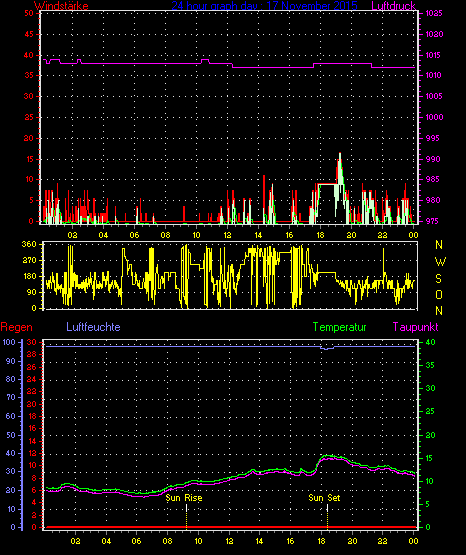The height and width of the screenshot is (555, 466).
Task: Click the 1025 pressure axis value
Action: click(x=434, y=13)
